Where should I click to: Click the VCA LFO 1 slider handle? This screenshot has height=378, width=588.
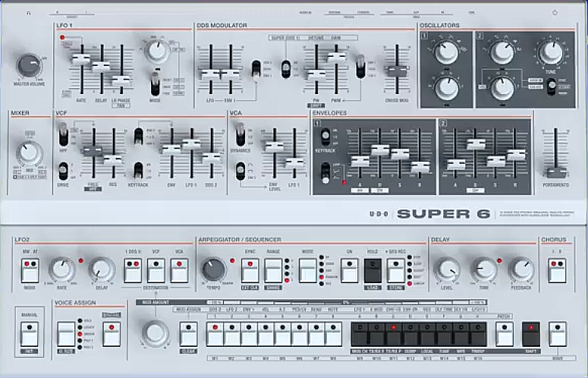click(x=294, y=162)
